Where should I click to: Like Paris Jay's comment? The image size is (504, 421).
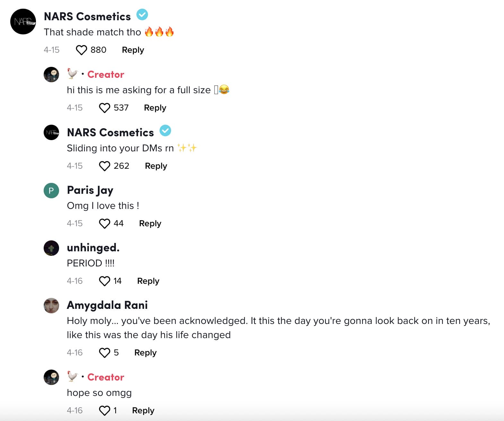click(x=104, y=224)
